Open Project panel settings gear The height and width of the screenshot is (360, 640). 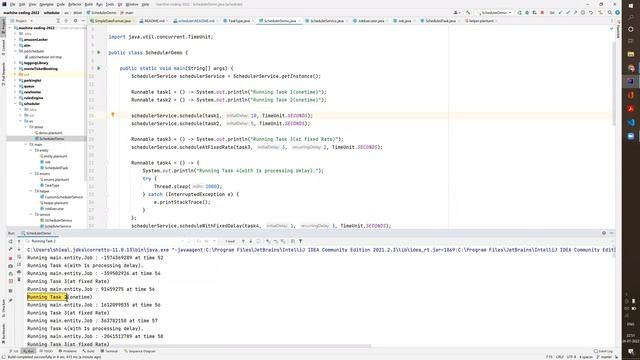(75, 20)
